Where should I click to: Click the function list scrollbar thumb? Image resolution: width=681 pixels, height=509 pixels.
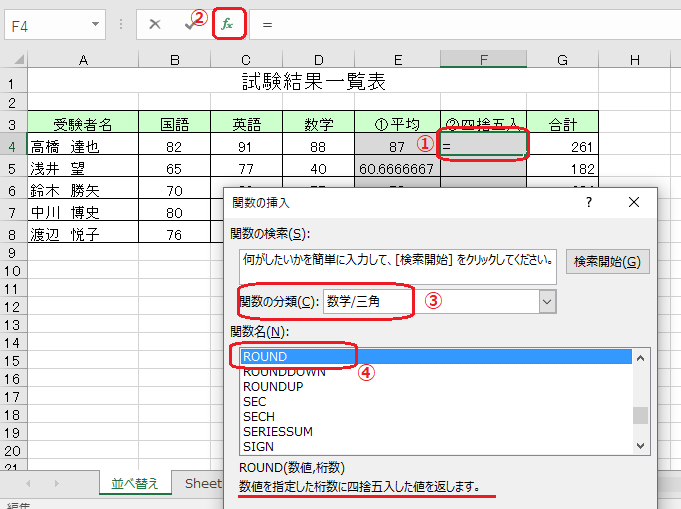[x=640, y=415]
